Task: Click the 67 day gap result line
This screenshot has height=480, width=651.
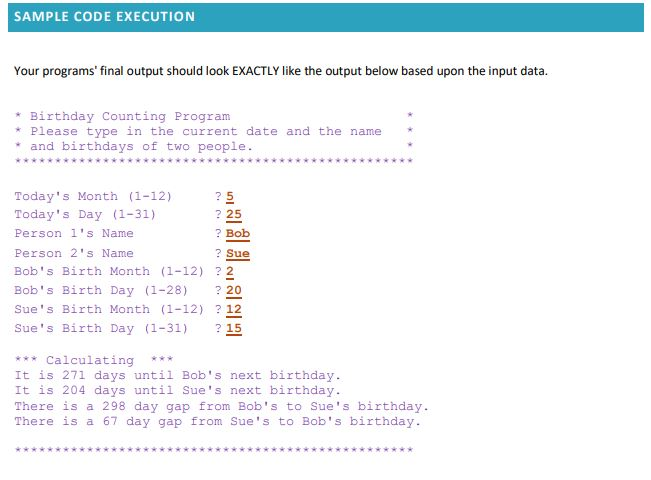Action: pyautogui.click(x=218, y=421)
